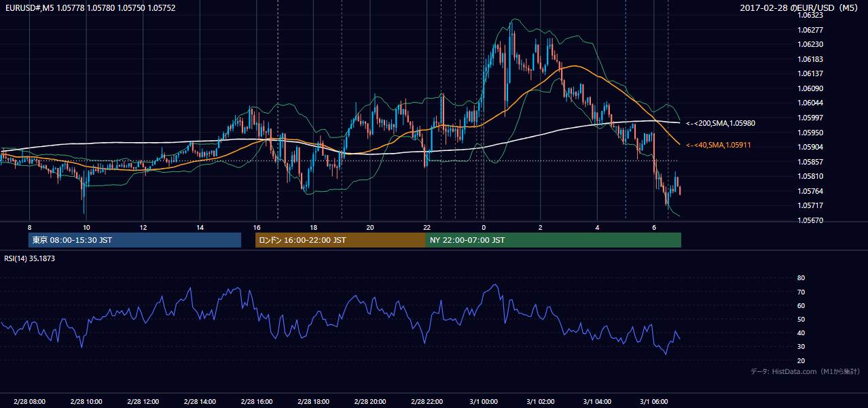Click RSI axis level 30
Screen dimensions: 868x408
click(x=801, y=347)
